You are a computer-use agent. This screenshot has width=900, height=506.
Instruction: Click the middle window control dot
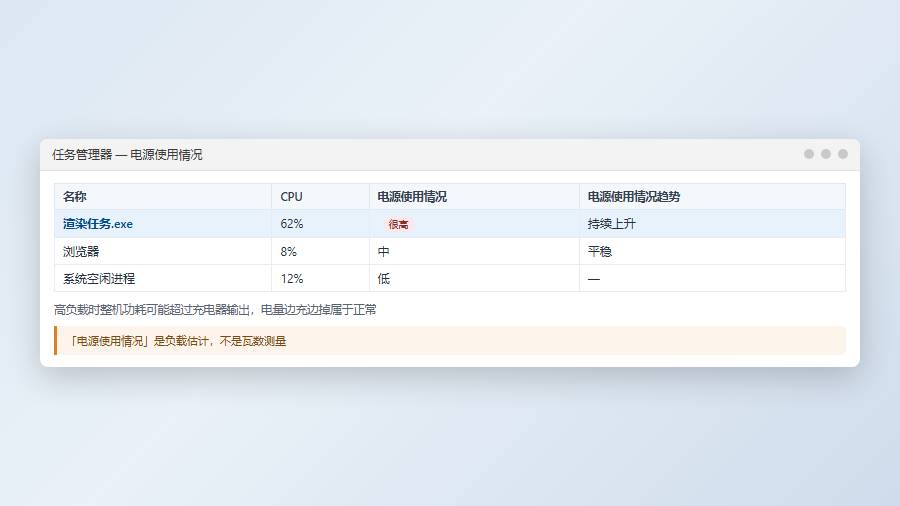pyautogui.click(x=826, y=154)
